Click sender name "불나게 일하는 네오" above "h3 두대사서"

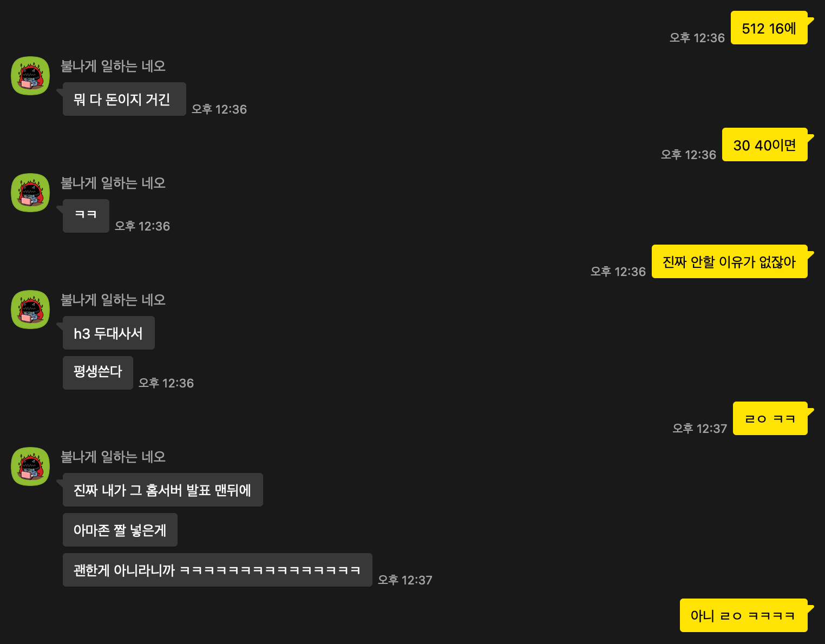click(x=113, y=300)
